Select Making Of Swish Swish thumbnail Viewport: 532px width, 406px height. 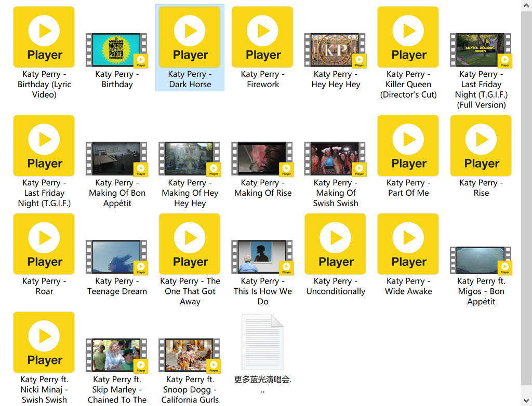tap(335, 158)
